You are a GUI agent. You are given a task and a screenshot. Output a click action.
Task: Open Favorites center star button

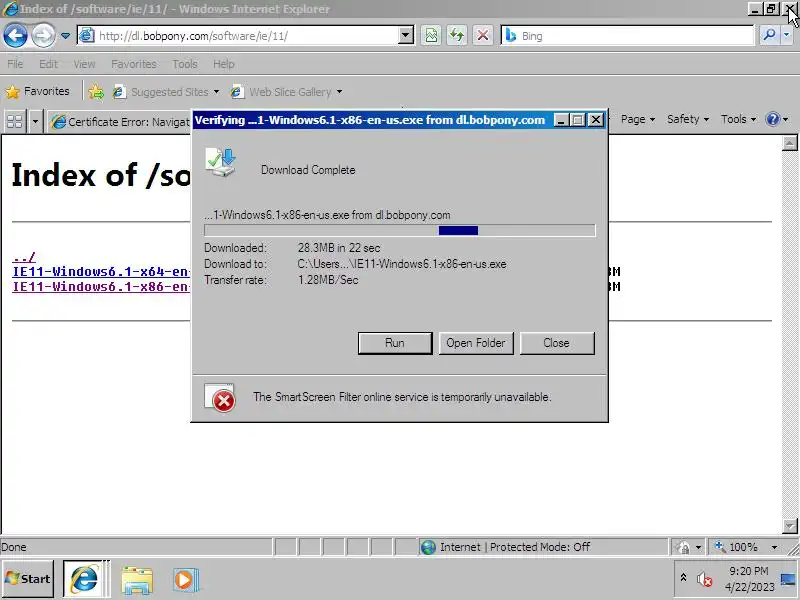tap(38, 91)
